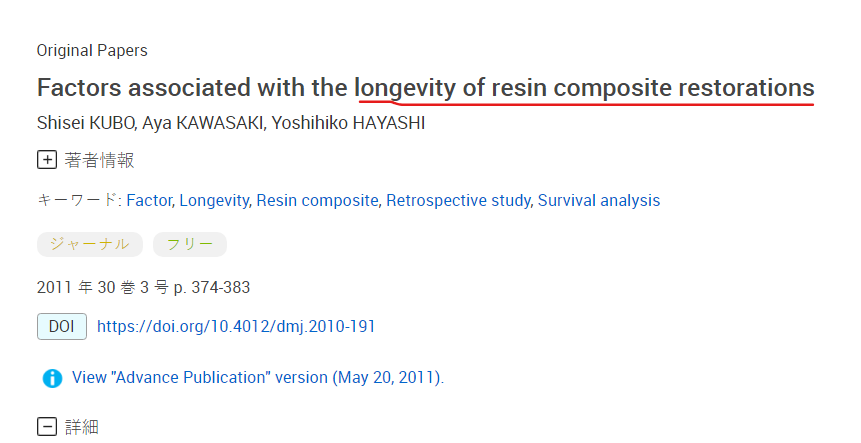Open the Resin composite keyword
This screenshot has width=861, height=443.
click(x=317, y=200)
